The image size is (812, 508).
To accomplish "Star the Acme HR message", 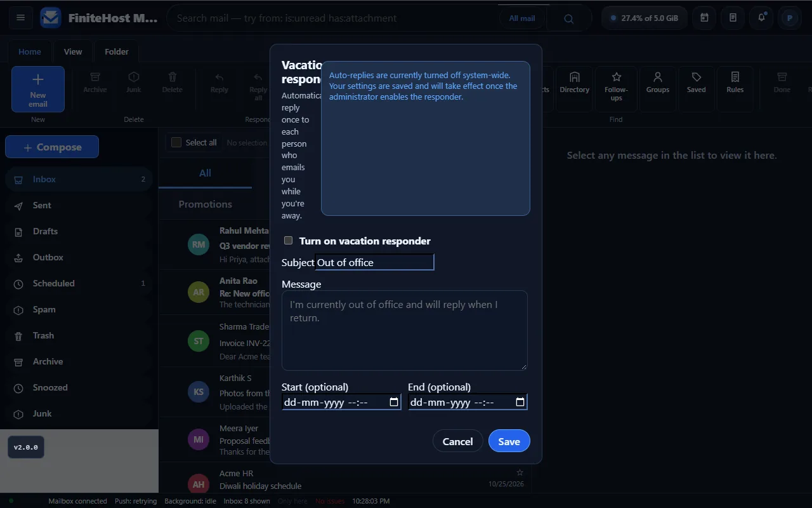I will 520,472.
